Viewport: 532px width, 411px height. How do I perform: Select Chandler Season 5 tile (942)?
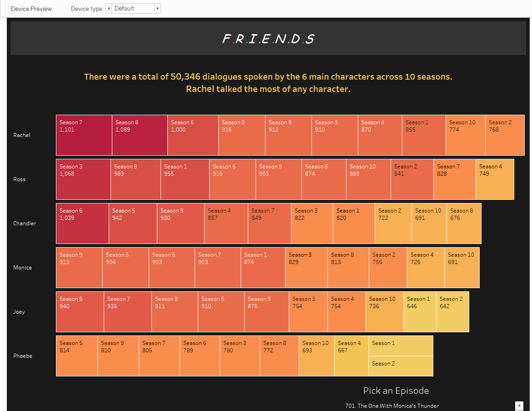(133, 223)
